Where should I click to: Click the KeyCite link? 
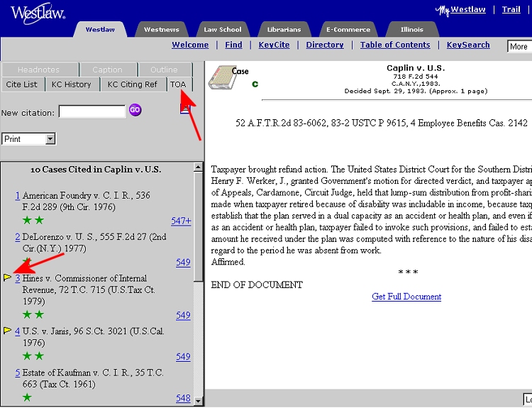(274, 45)
